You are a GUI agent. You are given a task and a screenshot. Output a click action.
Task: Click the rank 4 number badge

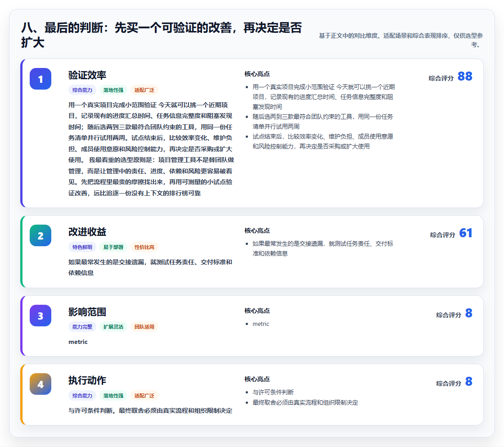pyautogui.click(x=40, y=384)
